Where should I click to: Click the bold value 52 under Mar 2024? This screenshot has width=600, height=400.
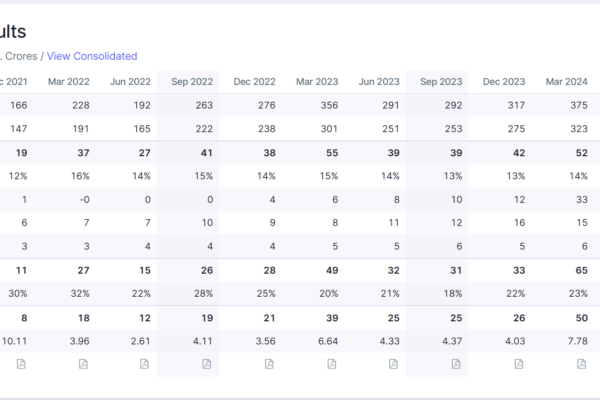(582, 153)
